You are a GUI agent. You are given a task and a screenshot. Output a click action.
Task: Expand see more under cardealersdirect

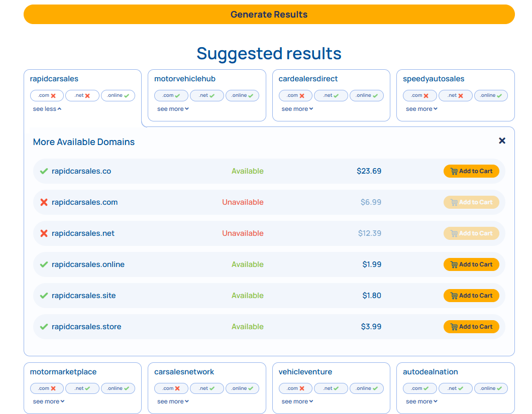point(297,108)
